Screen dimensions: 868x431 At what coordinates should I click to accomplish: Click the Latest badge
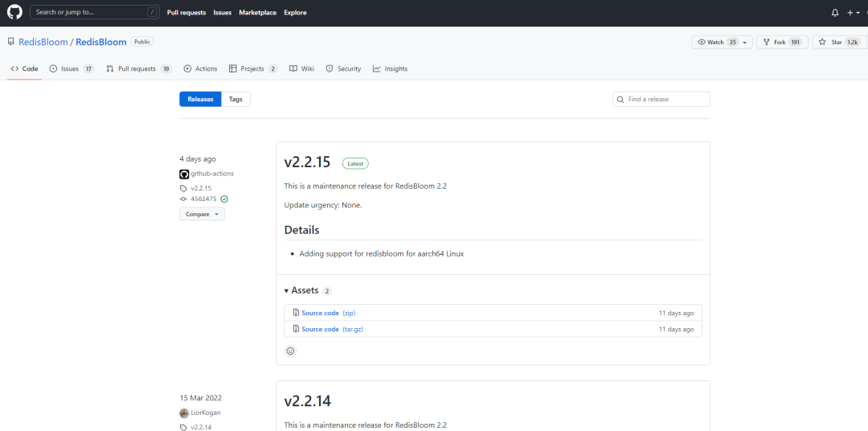click(x=355, y=163)
